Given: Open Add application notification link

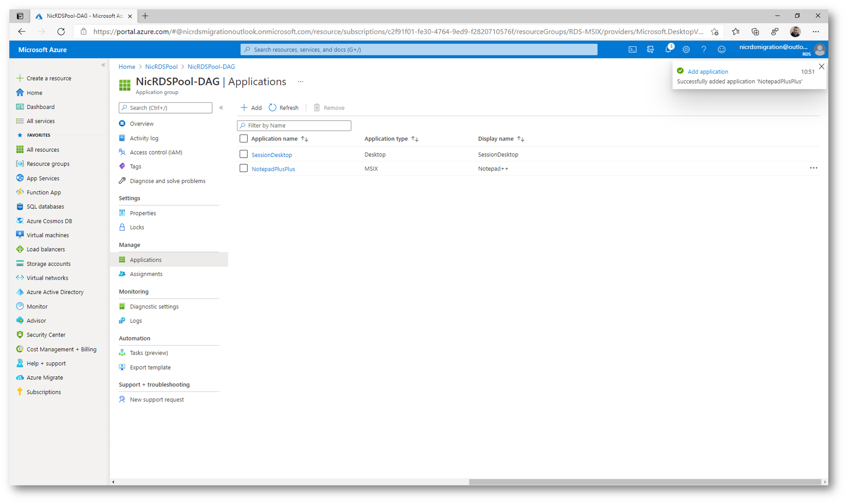Looking at the screenshot, I should [708, 71].
